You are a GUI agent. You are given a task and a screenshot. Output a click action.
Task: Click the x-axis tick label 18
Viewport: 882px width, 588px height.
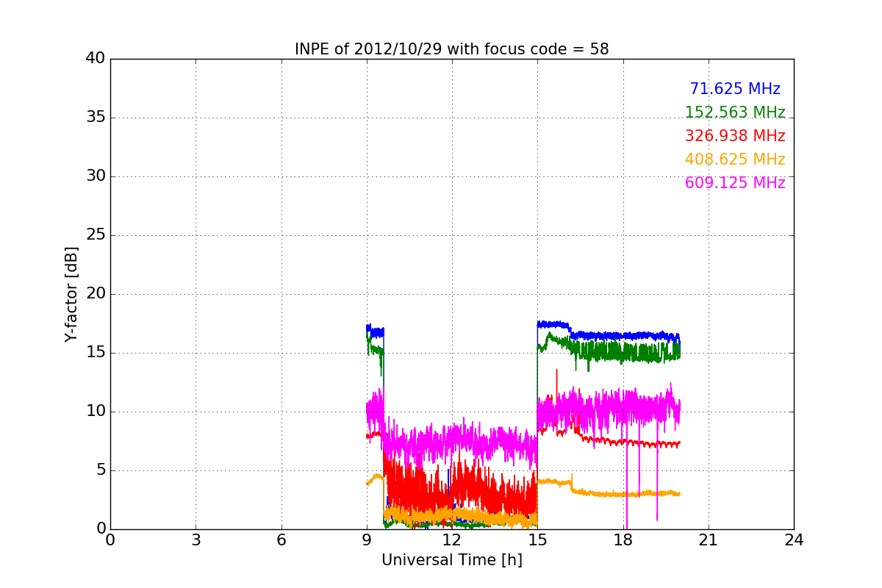[x=623, y=540]
